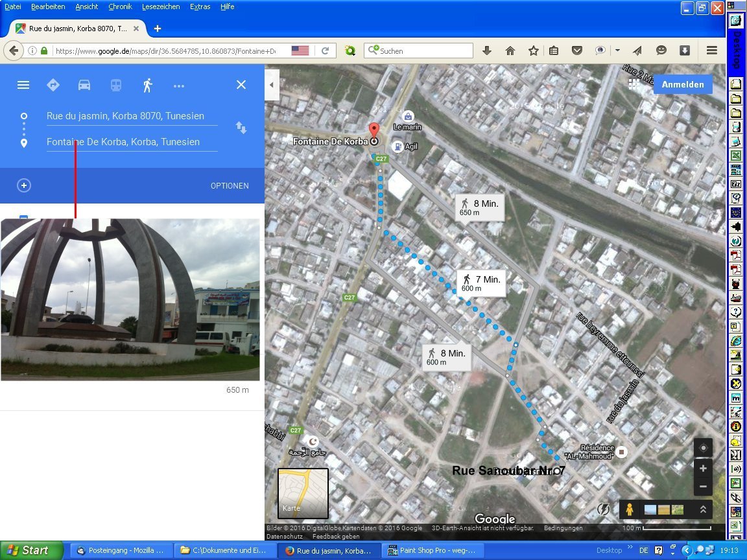The image size is (747, 560).
Task: Toggle map view with Karte thumbnail
Action: (303, 493)
